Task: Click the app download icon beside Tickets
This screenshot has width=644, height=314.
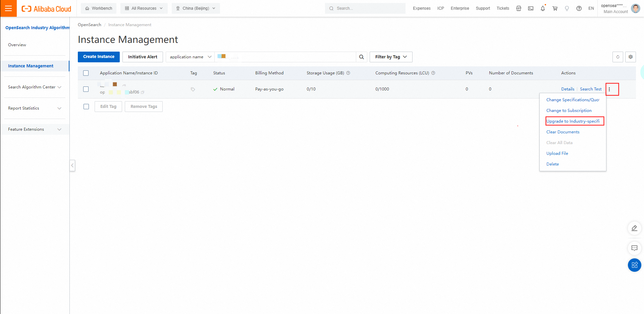Action: (519, 8)
